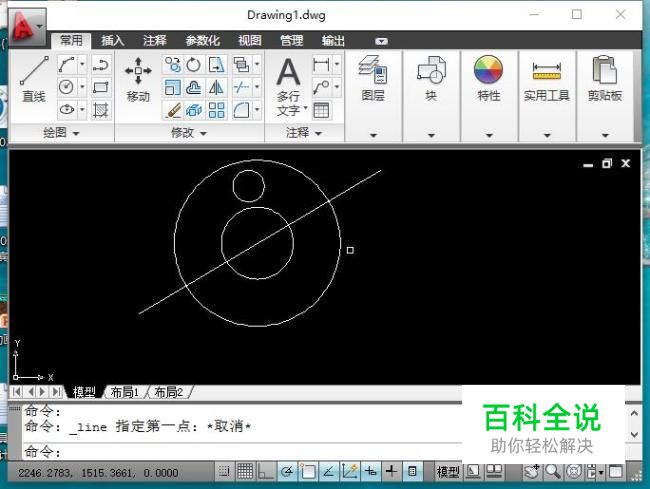Toggle Ortho mode in status bar
The height and width of the screenshot is (489, 650).
[x=265, y=472]
